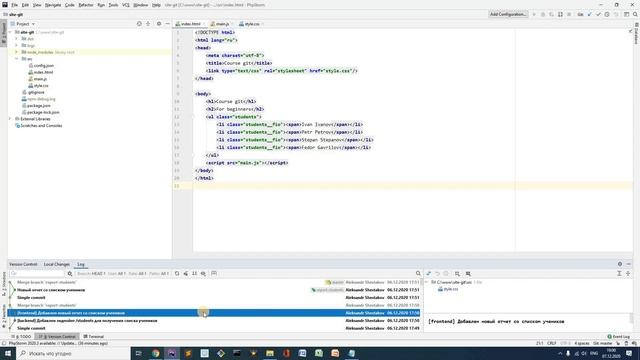Select the index.html editor tab
Image resolution: width=640 pixels, height=360 pixels.
click(191, 24)
